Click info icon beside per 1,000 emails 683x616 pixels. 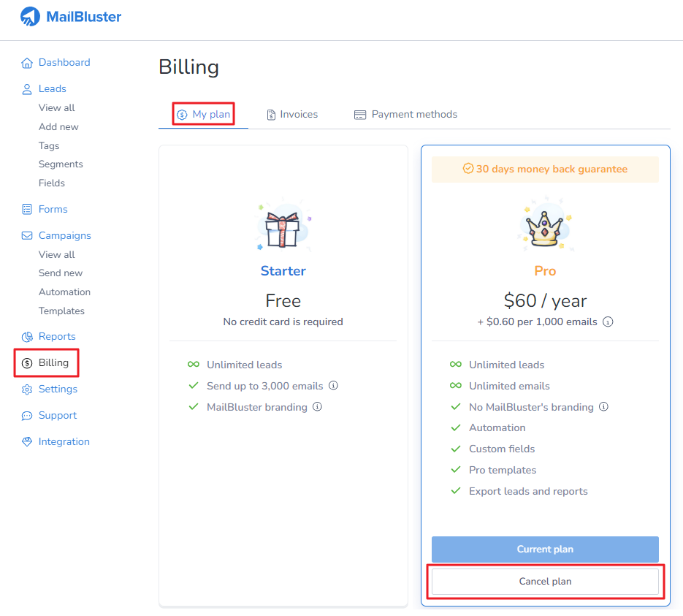tap(608, 322)
